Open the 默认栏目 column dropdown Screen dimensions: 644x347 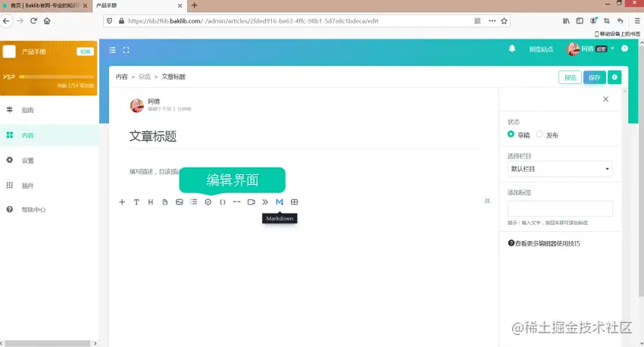(560, 169)
